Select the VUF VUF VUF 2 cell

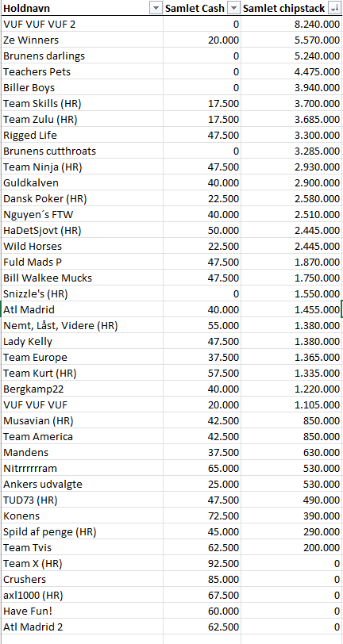tap(82, 25)
